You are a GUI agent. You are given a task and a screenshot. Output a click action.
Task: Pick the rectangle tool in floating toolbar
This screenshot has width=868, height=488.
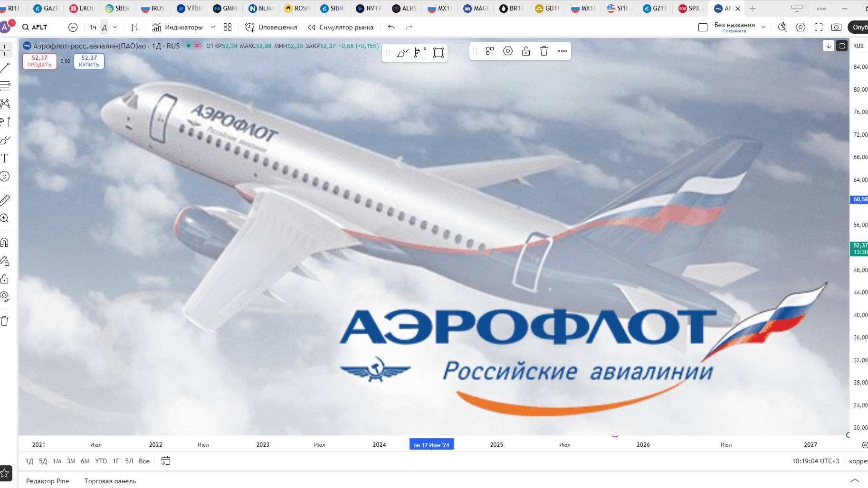[439, 53]
